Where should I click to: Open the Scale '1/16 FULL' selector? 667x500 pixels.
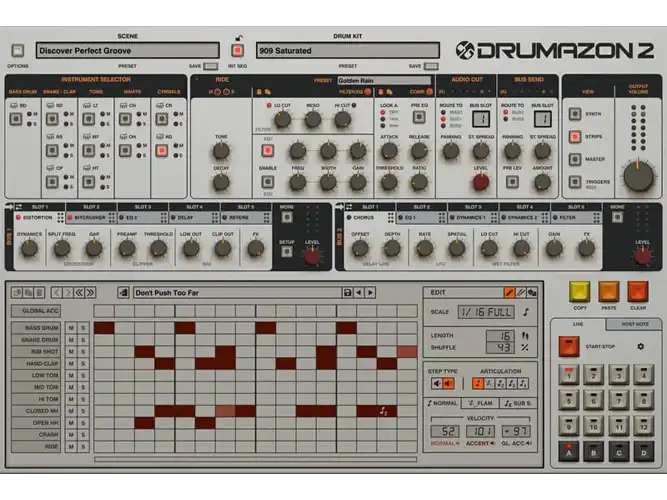(x=486, y=312)
